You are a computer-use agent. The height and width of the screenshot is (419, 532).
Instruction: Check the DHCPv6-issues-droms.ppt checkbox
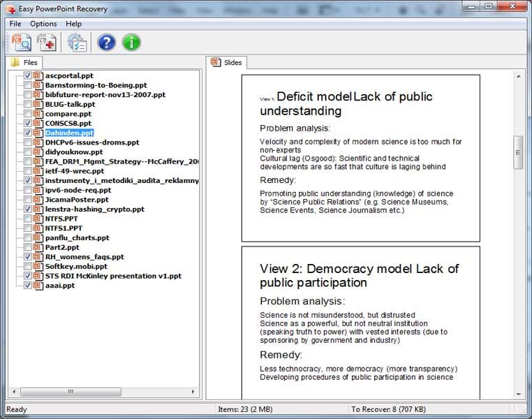point(28,142)
